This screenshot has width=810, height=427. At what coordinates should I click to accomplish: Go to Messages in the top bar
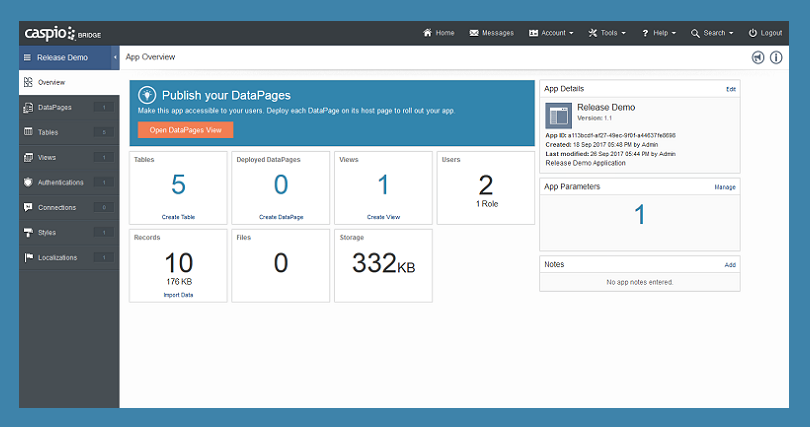tap(491, 33)
